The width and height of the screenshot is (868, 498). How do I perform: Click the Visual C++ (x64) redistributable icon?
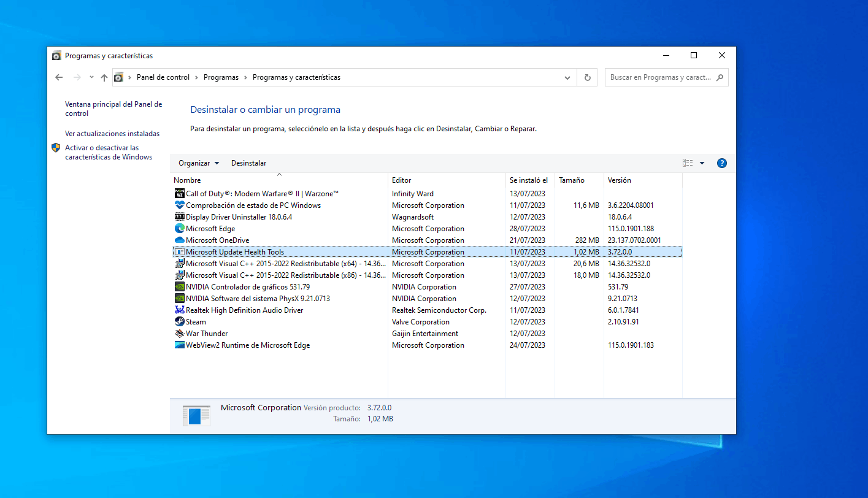pyautogui.click(x=180, y=264)
